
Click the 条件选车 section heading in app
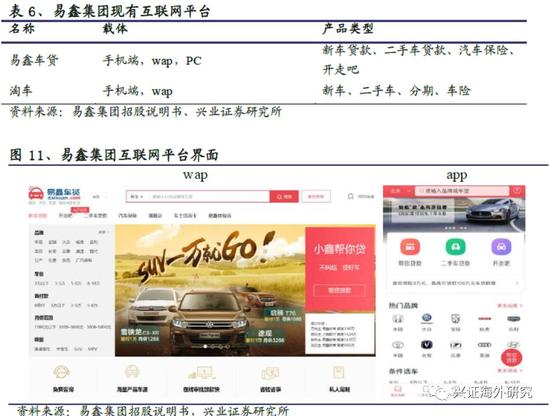pos(403,371)
